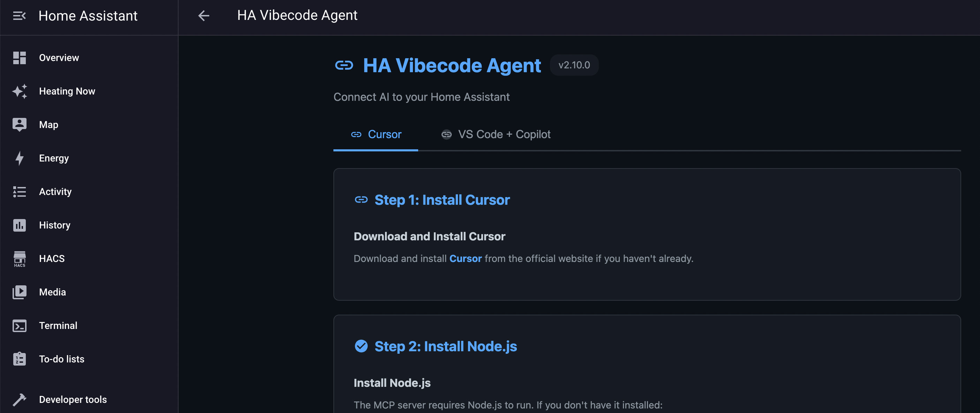Open the HACS store icon

click(x=19, y=258)
